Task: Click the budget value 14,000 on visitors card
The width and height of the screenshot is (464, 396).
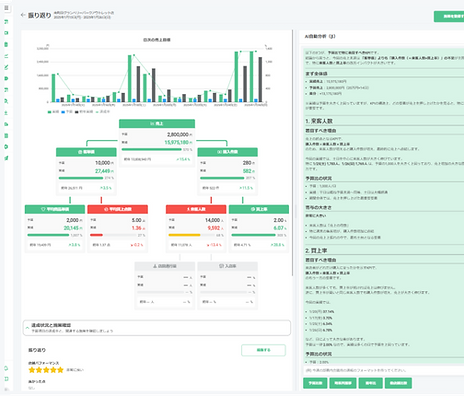Action: [x=212, y=220]
